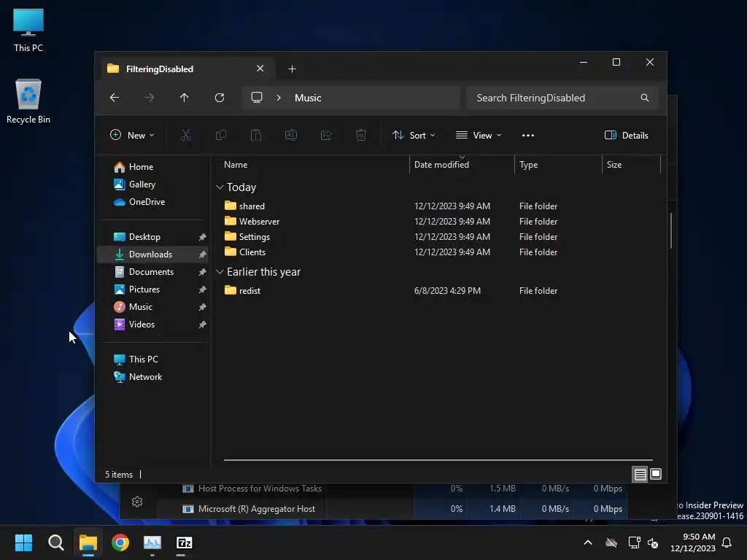Switch to details list view icon
The width and height of the screenshot is (747, 560).
click(x=640, y=474)
